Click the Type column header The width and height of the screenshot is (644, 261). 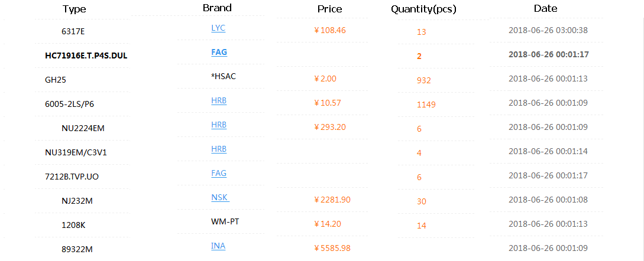74,9
